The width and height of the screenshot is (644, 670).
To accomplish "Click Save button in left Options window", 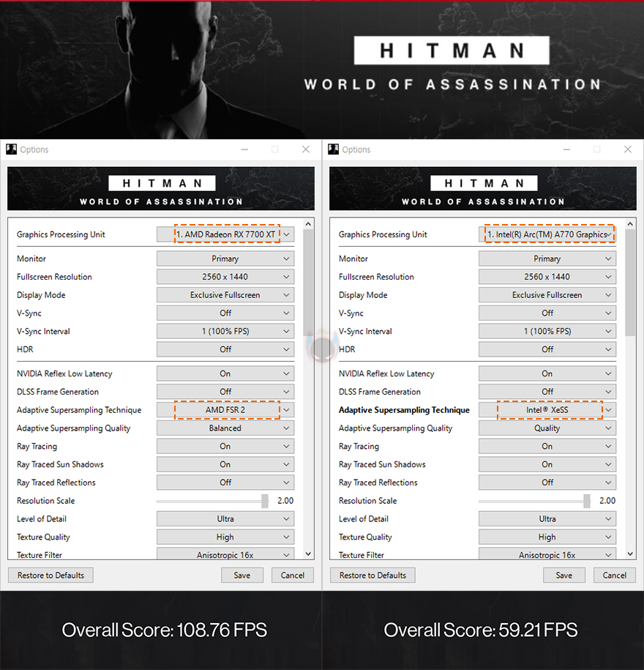I will point(242,575).
